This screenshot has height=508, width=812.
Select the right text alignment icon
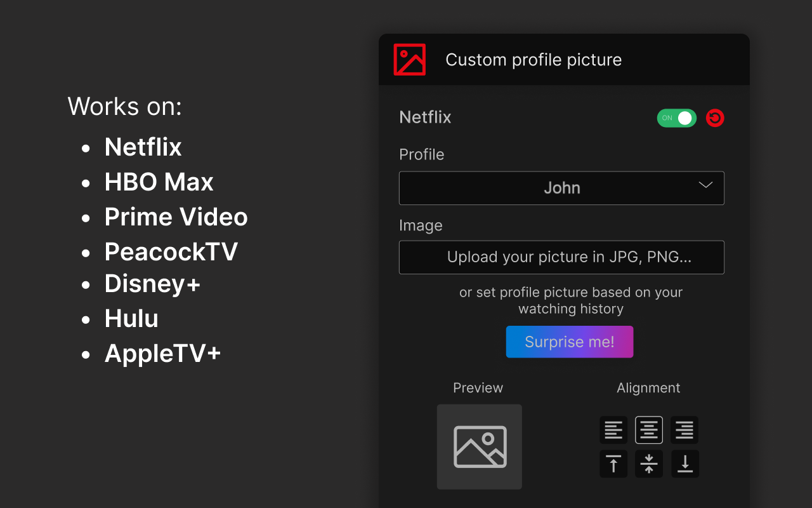point(684,430)
